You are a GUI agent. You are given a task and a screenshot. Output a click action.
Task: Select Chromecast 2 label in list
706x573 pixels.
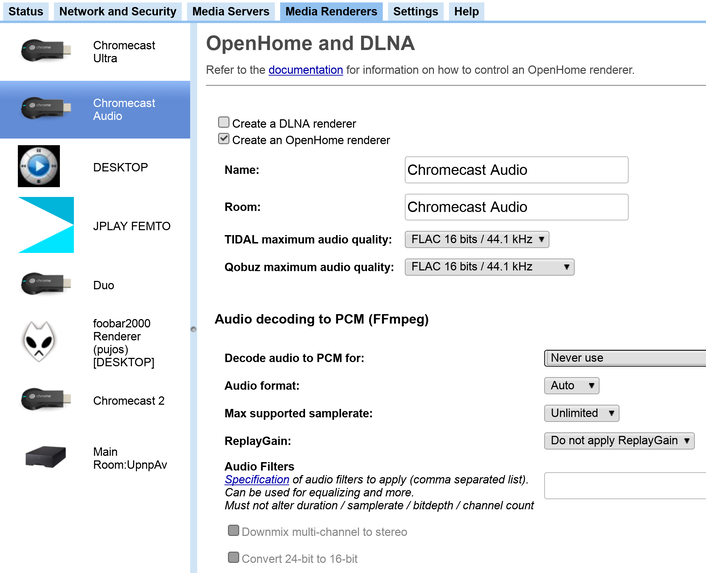pos(129,401)
